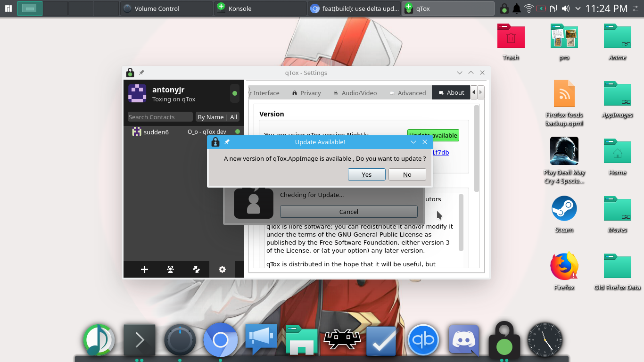Select the qTox taskbar entry
Screen dimensions: 644x362
[448, 8]
